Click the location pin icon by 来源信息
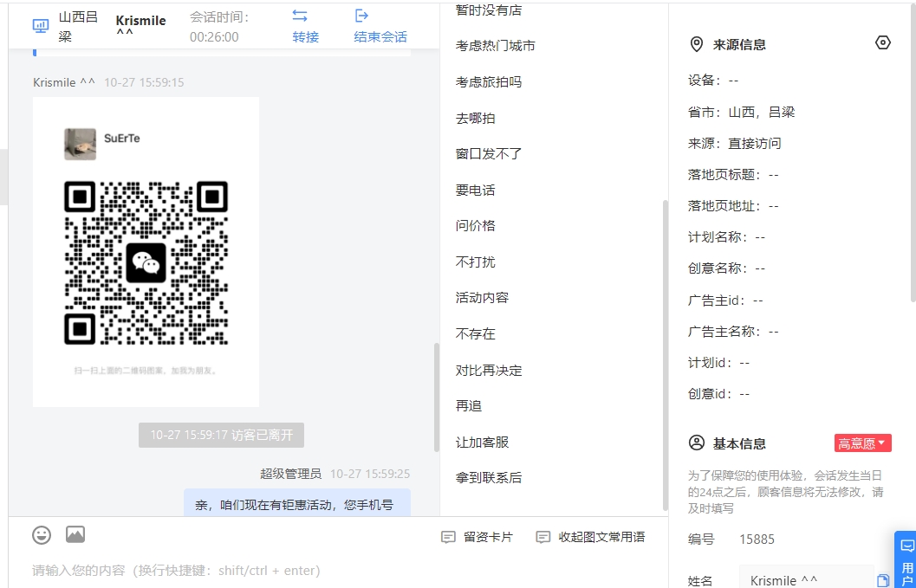This screenshot has width=916, height=588. [697, 44]
